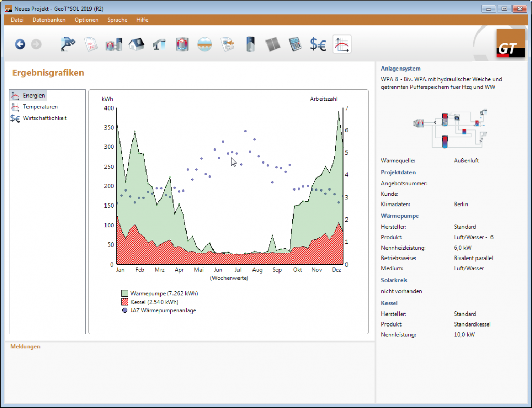The height and width of the screenshot is (408, 532).
Task: Click the JAZ Wärmepumpenanlage legend label
Action: coord(163,310)
